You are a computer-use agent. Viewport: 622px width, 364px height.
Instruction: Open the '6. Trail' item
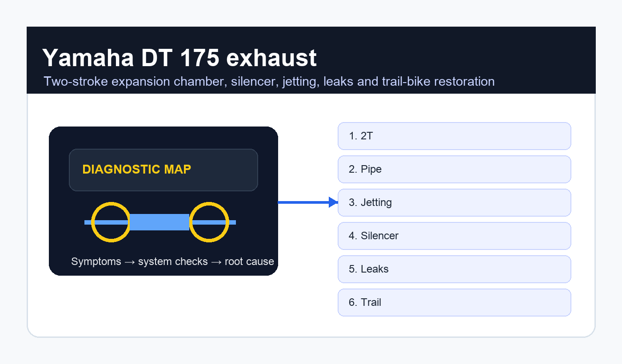(x=454, y=302)
